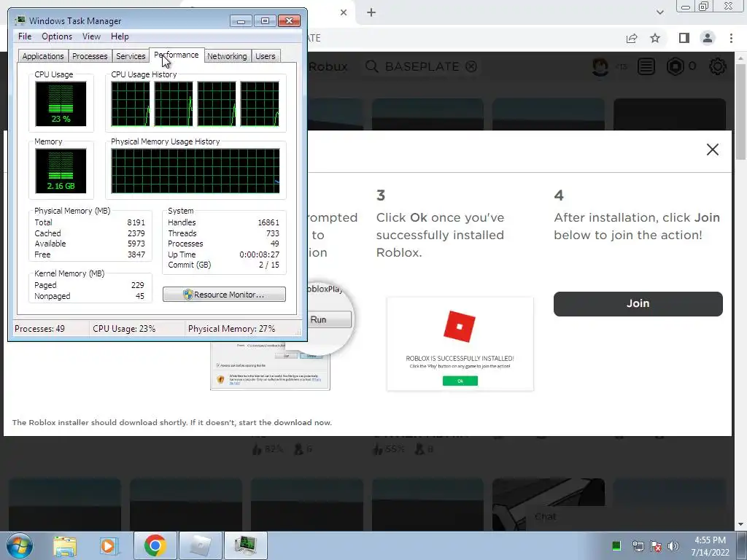747x560 pixels.
Task: Click the Task Manager window title icon
Action: click(x=20, y=20)
